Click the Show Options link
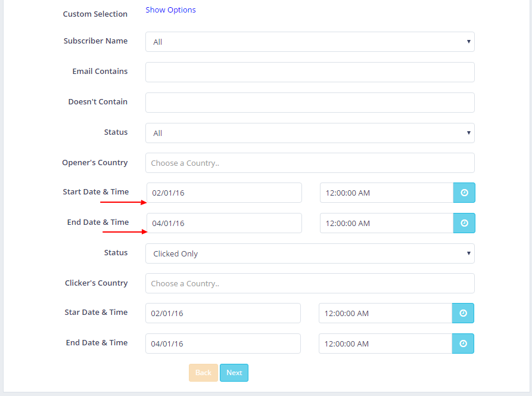 click(x=170, y=10)
